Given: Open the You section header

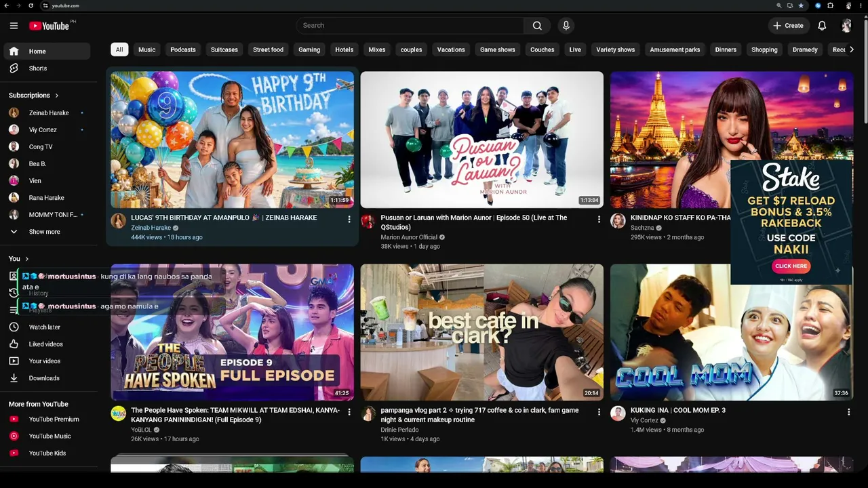Looking at the screenshot, I should point(18,259).
